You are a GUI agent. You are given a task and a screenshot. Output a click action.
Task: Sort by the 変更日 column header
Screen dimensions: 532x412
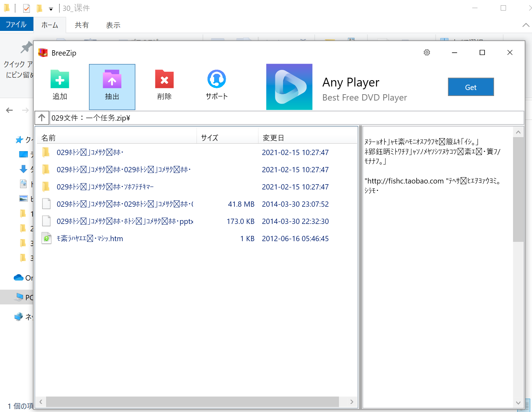[308, 138]
